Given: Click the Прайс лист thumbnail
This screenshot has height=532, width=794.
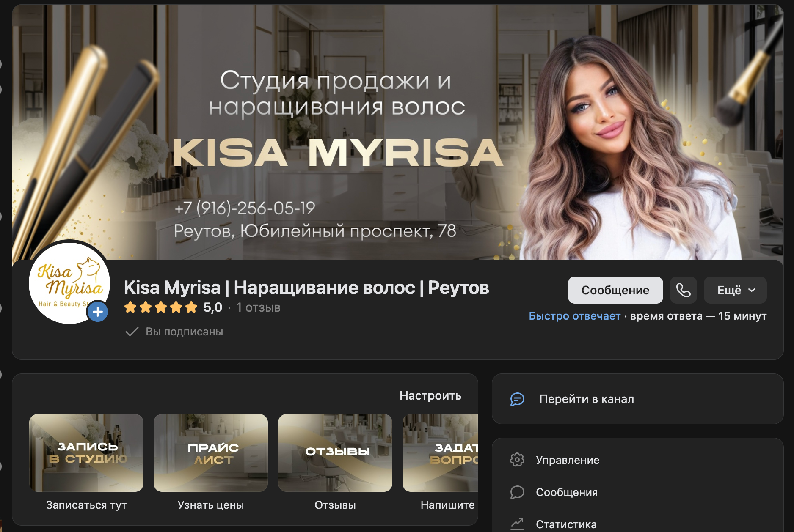Looking at the screenshot, I should (x=211, y=452).
